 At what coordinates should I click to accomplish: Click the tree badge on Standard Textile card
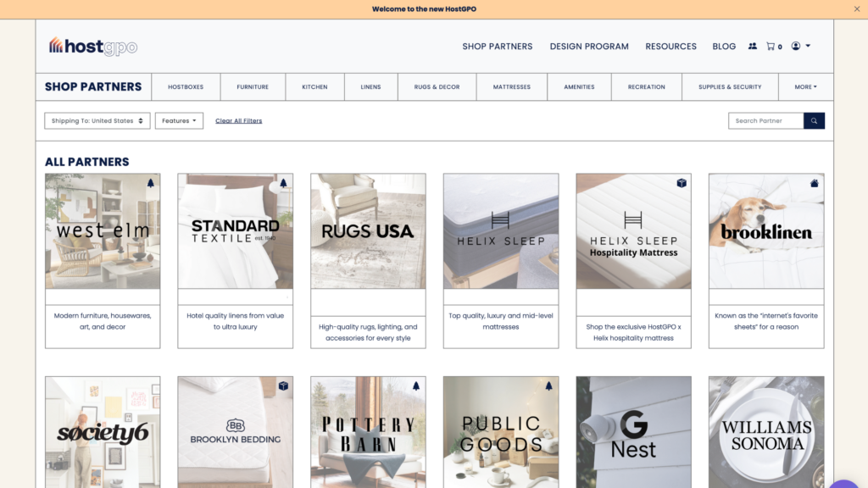click(283, 183)
